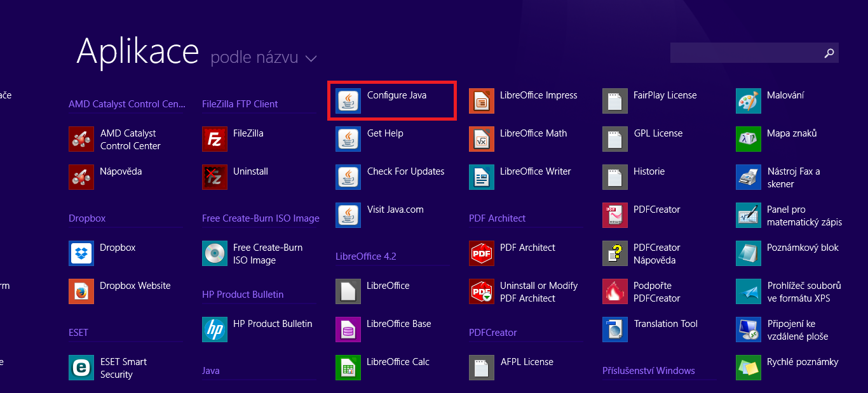This screenshot has height=393, width=868.
Task: Click the Visit Java.com icon
Action: point(348,215)
